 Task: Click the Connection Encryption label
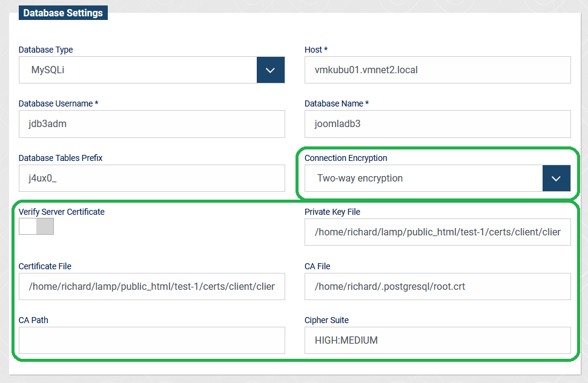click(x=346, y=158)
